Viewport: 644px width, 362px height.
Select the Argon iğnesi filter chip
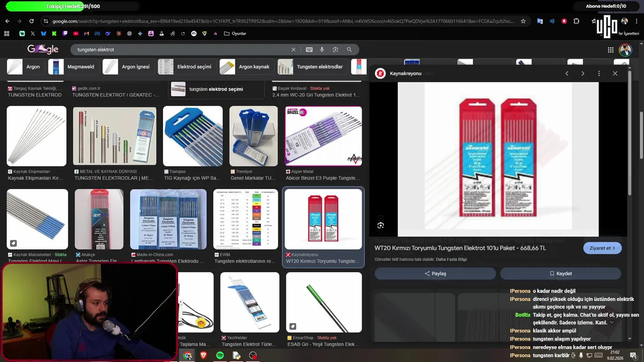pyautogui.click(x=128, y=66)
